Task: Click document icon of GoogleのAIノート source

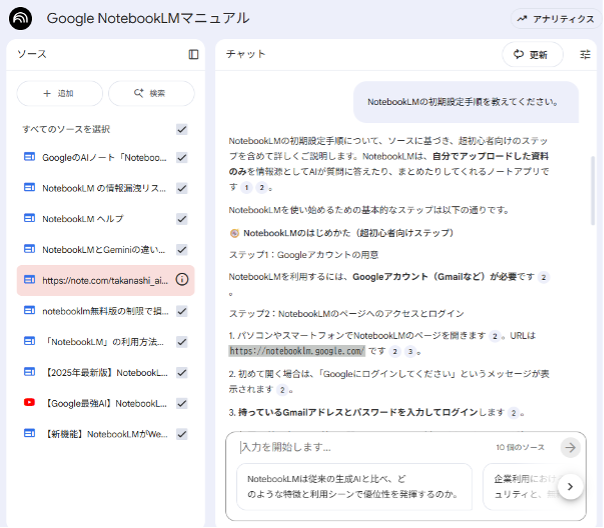Action: coord(29,156)
